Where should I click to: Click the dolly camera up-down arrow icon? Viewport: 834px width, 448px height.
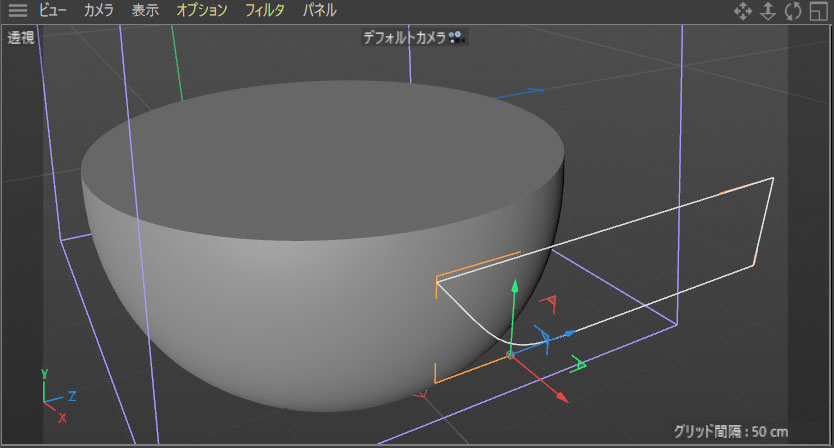(768, 11)
